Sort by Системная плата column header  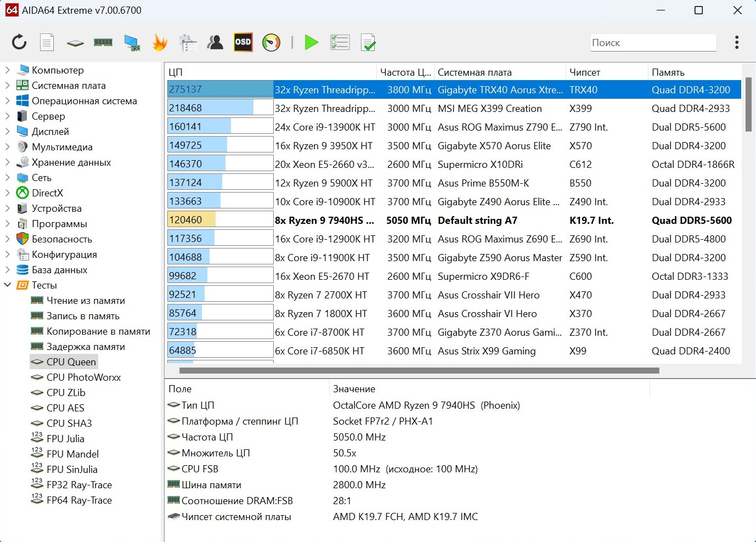click(x=475, y=72)
